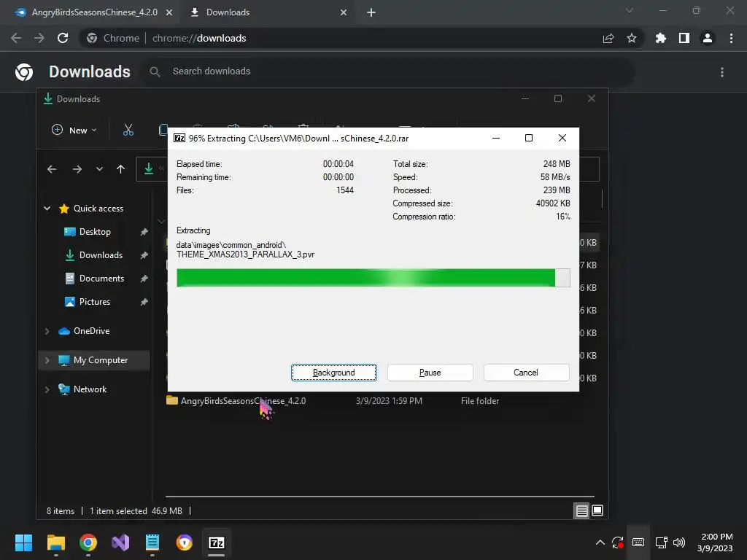Viewport: 747px width, 560px height.
Task: Go forward in File Explorer
Action: (x=77, y=169)
